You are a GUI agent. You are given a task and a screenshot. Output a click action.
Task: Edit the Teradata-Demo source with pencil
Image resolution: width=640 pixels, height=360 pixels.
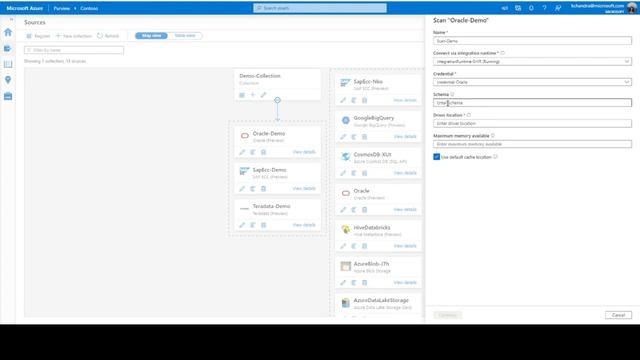pos(242,225)
